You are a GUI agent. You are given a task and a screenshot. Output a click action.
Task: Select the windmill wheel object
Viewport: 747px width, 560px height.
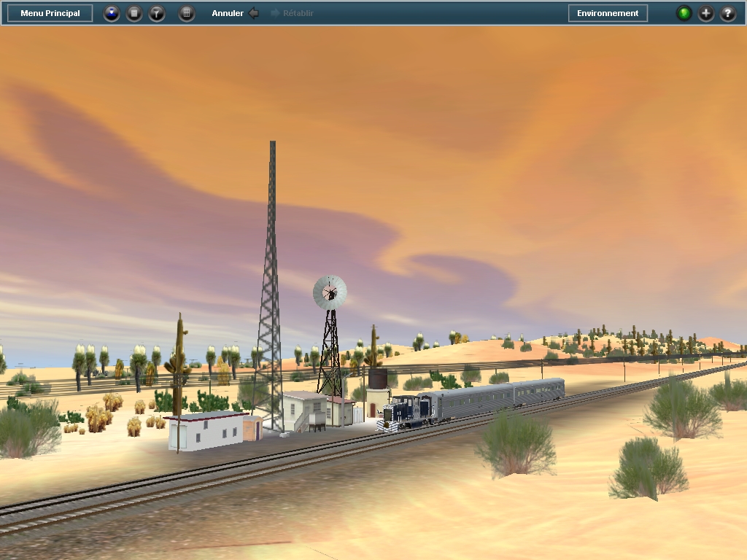click(x=330, y=292)
